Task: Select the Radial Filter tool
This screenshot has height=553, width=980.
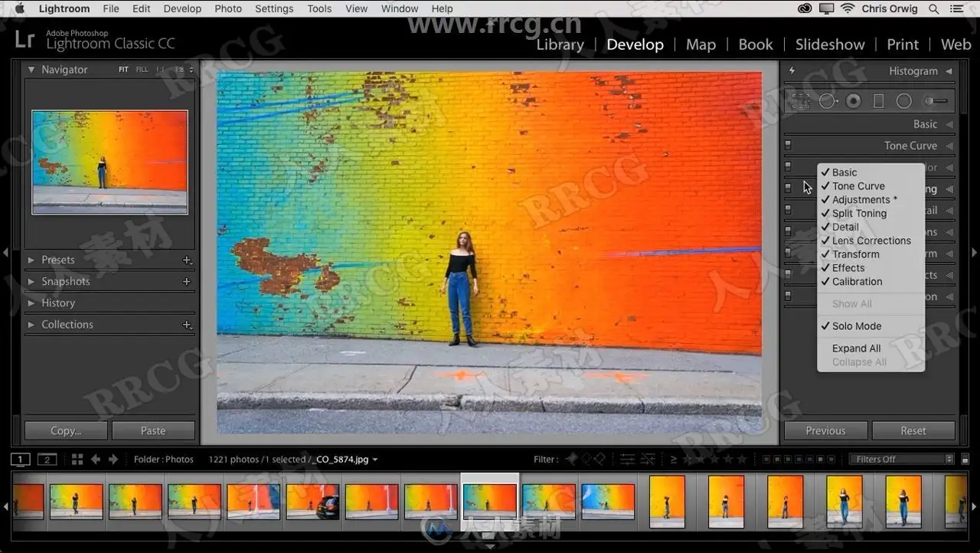Action: [x=904, y=101]
